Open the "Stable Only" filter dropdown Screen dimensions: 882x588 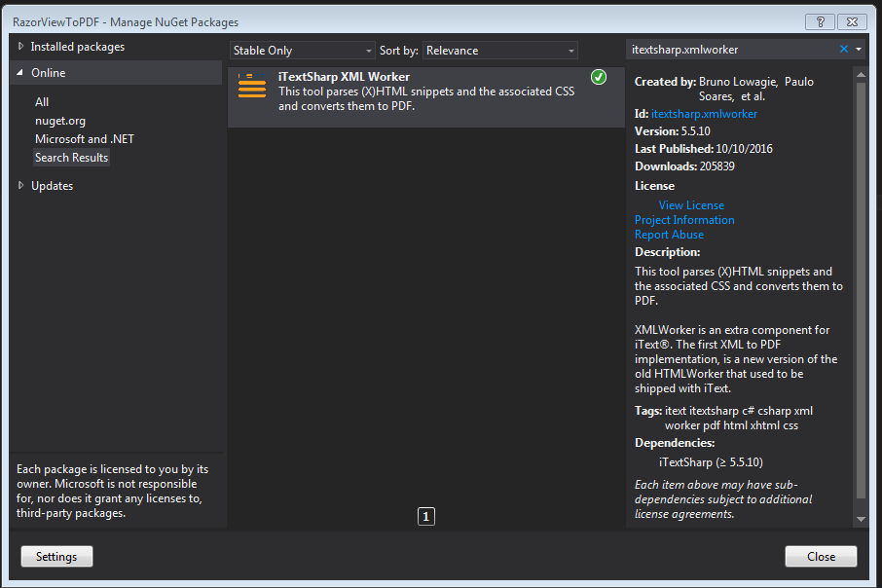click(x=302, y=50)
